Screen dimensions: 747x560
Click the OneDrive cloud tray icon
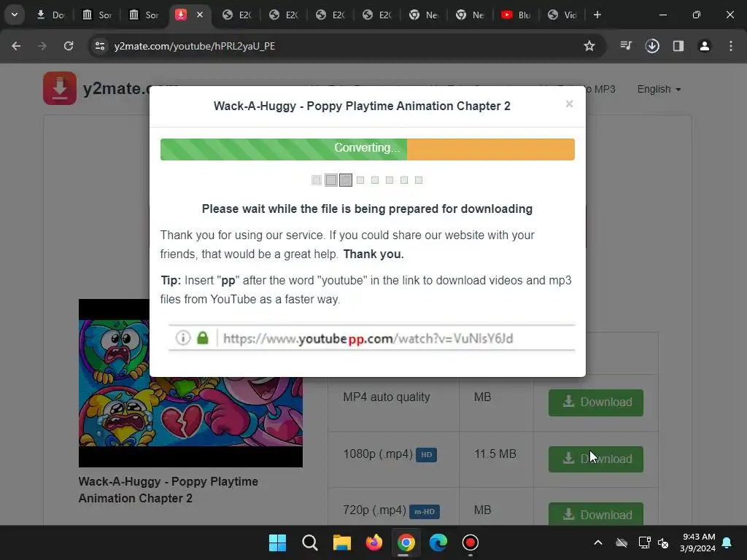pyautogui.click(x=622, y=542)
